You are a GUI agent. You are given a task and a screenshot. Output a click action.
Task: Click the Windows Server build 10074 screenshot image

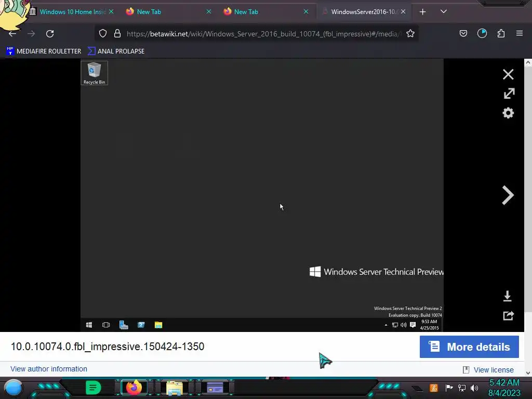[x=262, y=195]
